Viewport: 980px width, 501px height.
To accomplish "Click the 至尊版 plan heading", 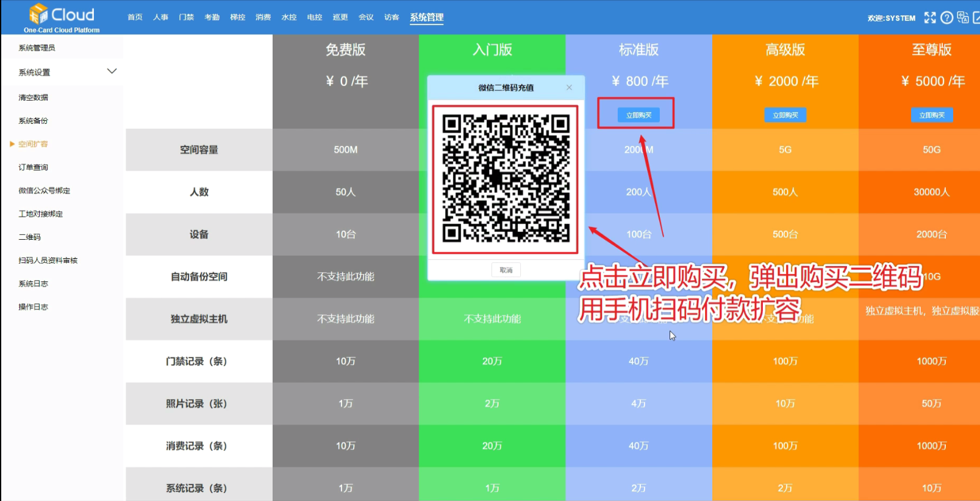I will 932,49.
